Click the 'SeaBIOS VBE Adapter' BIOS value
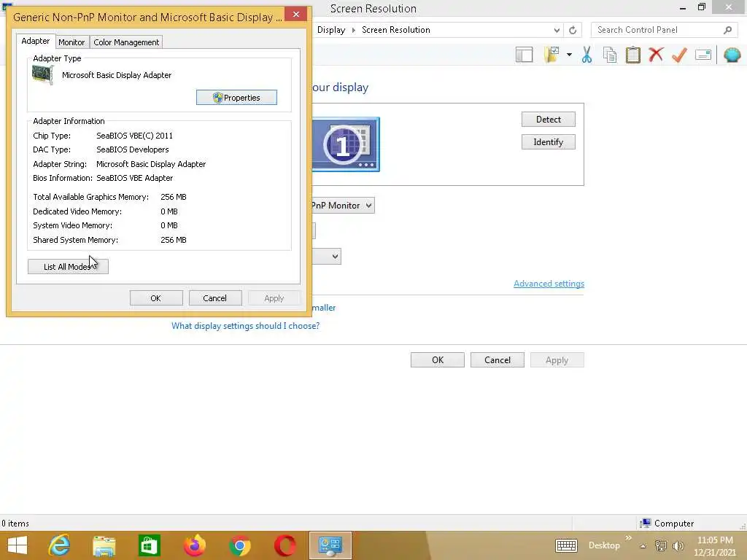The image size is (747, 560). pos(134,178)
